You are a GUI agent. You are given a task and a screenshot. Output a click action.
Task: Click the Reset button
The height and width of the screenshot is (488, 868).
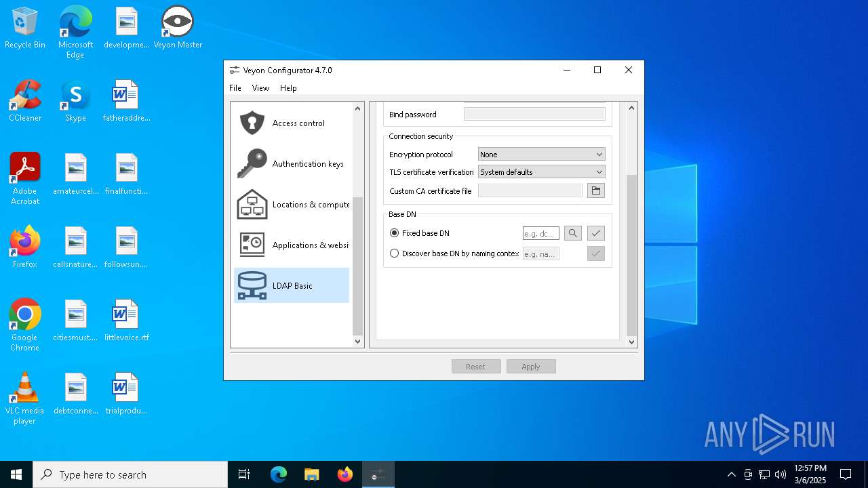476,367
